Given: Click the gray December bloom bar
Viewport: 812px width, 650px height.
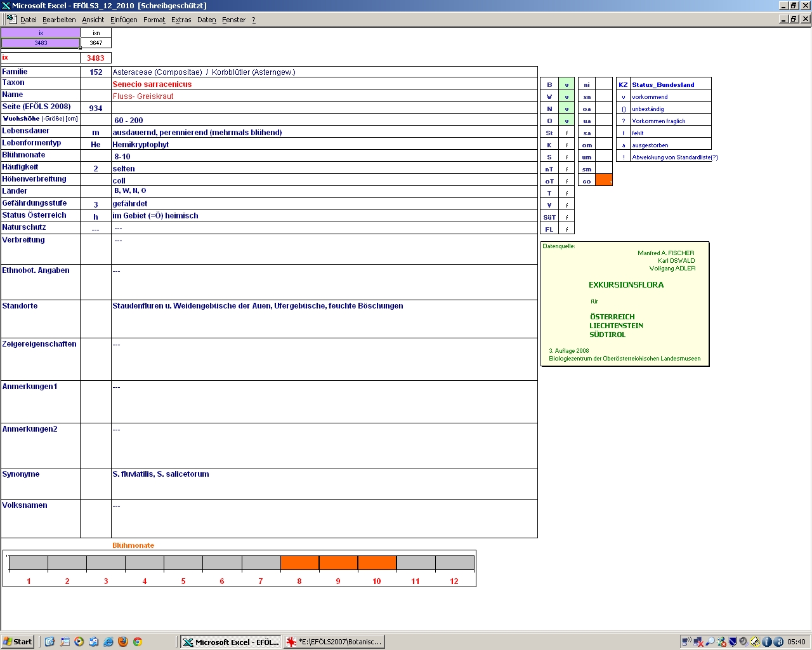Looking at the screenshot, I should click(455, 563).
